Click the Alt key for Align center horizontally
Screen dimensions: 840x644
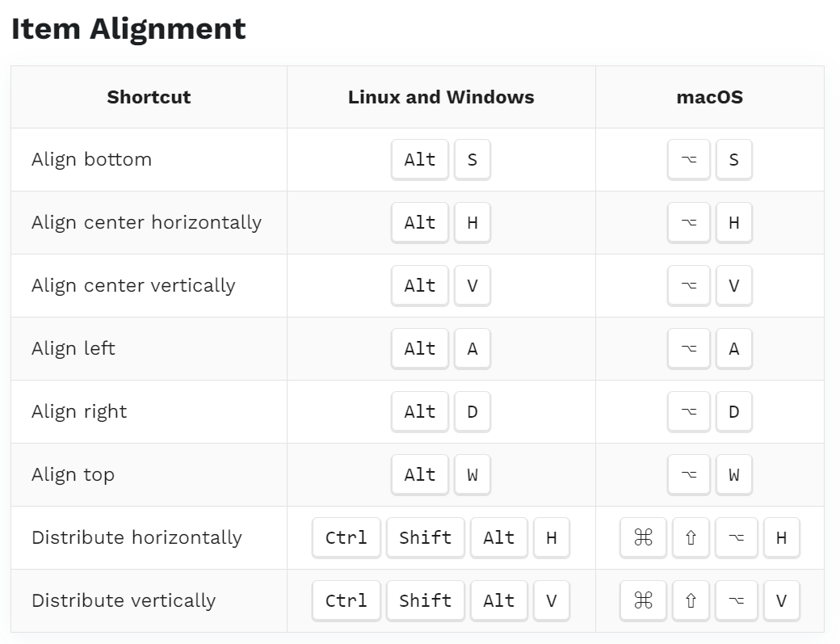tap(419, 222)
